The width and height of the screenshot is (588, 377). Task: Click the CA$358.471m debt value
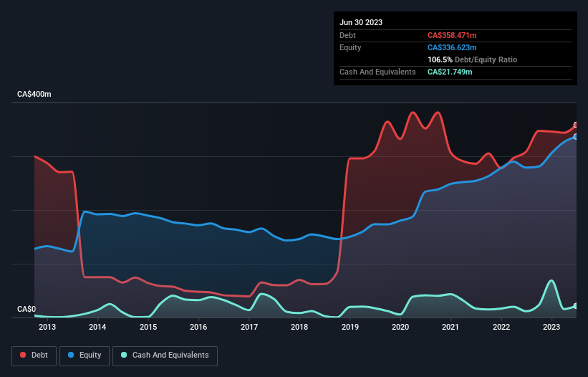coord(452,35)
